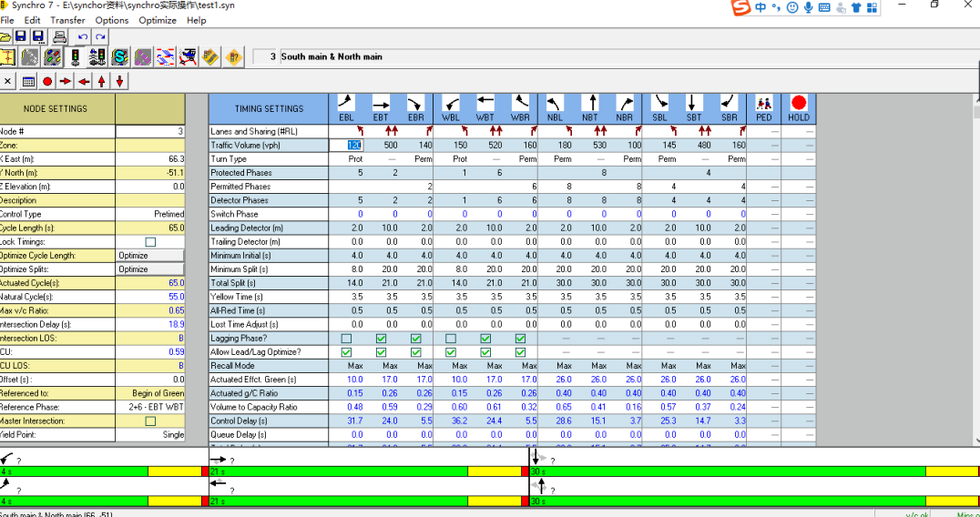Click Optimize button for Splits
The width and height of the screenshot is (980, 517).
[150, 269]
